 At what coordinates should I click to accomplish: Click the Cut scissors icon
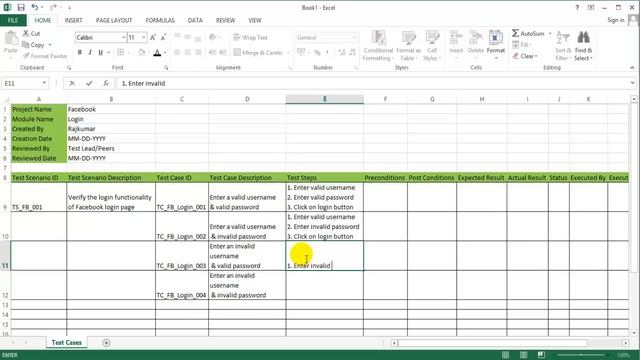coord(26,33)
